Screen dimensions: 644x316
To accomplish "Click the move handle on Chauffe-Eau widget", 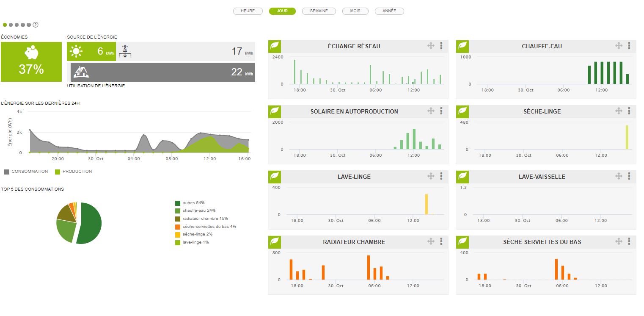I will 619,46.
